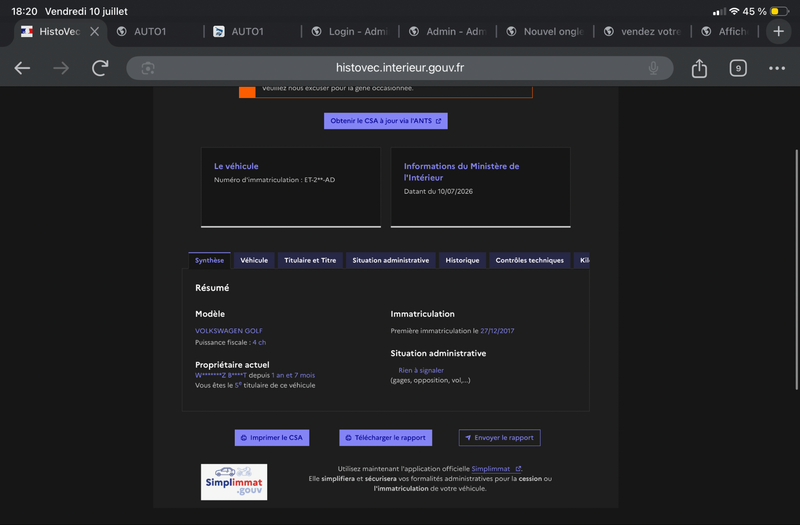Viewport: 800px width, 525px height.
Task: Click the VOLKSWAGEN GOLF model text
Action: pos(229,331)
